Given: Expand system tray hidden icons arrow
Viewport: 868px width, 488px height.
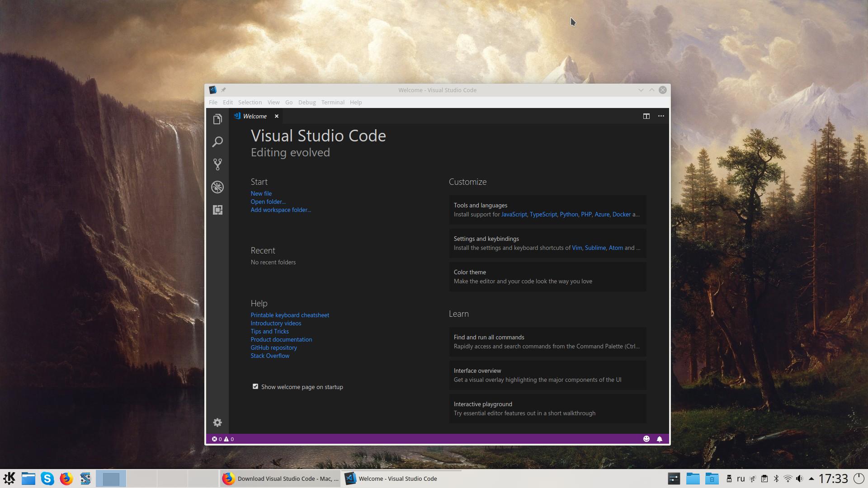Looking at the screenshot, I should (811, 479).
